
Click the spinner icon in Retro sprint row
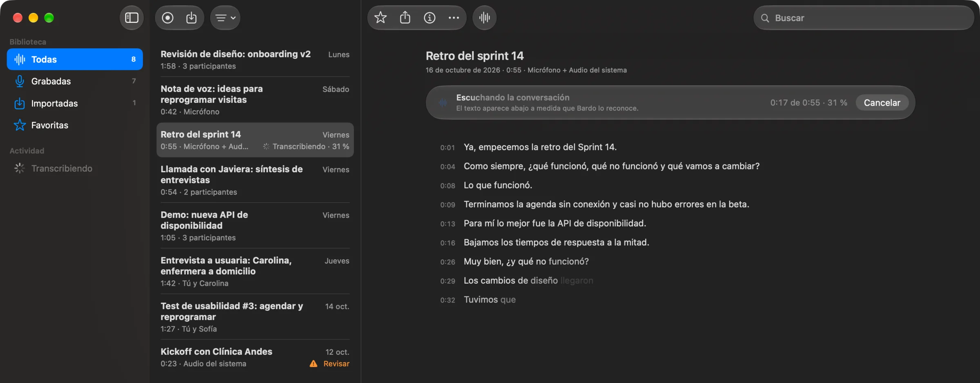pos(266,146)
